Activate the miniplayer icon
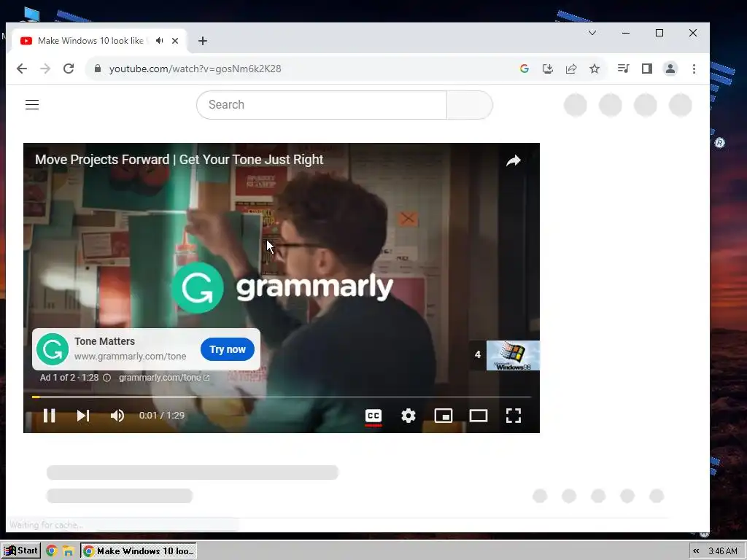 (x=443, y=416)
